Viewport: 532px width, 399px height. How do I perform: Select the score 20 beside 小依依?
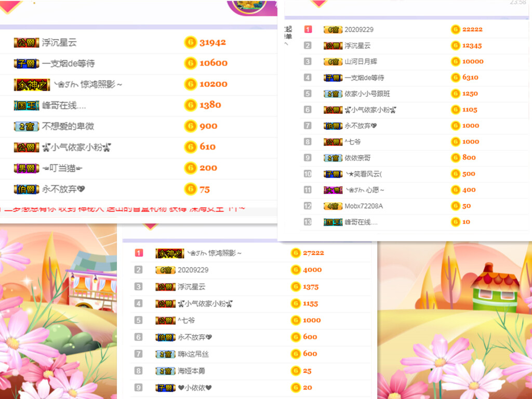pos(308,388)
